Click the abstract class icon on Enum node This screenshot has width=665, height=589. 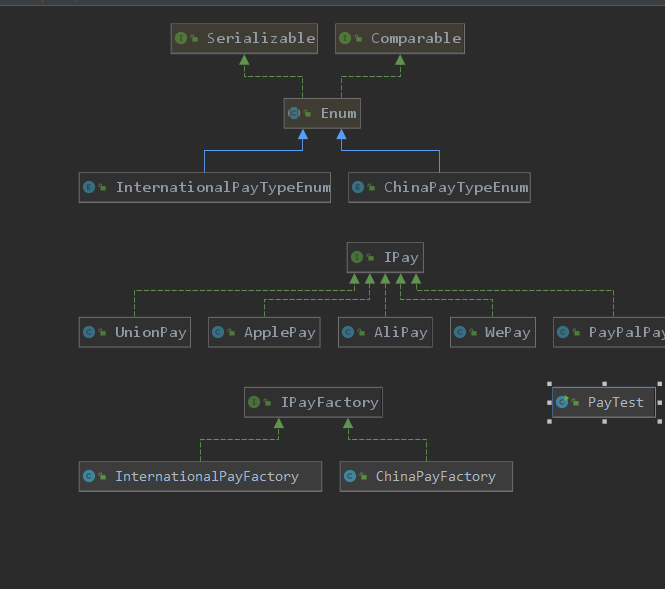294,114
